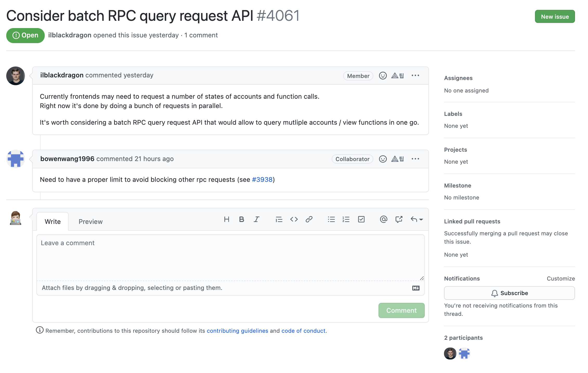Mention a user with the @ icon
Viewport: 588px width, 373px height.
coord(383,219)
